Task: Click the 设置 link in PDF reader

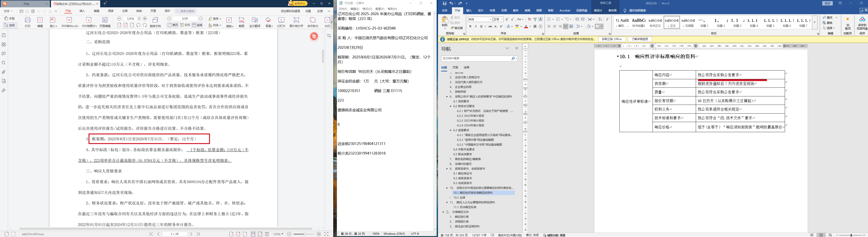Action: click(308, 11)
